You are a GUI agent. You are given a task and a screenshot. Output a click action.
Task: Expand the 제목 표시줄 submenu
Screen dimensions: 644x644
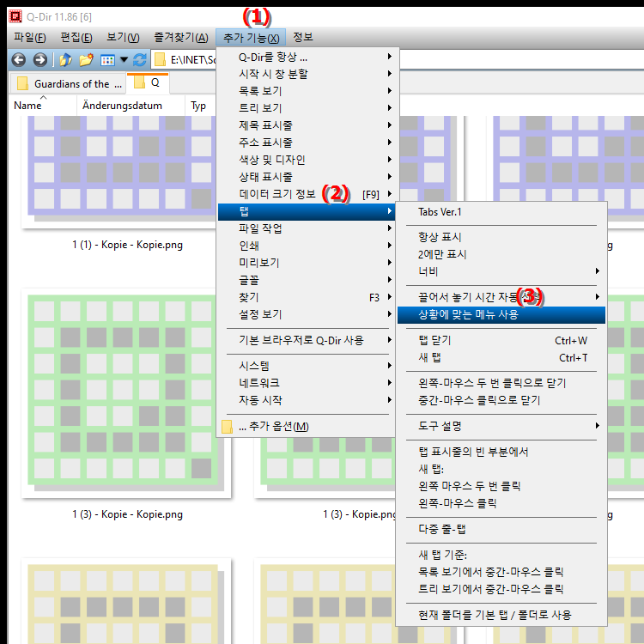[307, 125]
